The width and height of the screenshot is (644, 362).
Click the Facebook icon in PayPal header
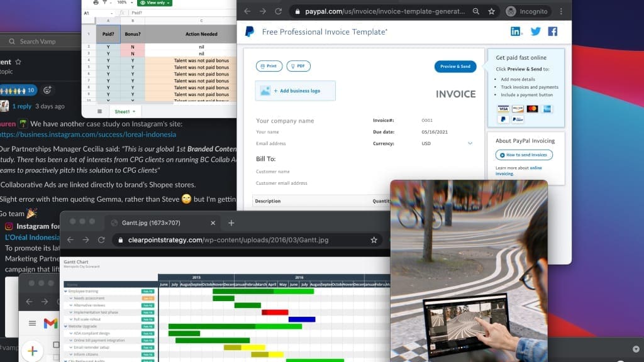[x=553, y=31]
